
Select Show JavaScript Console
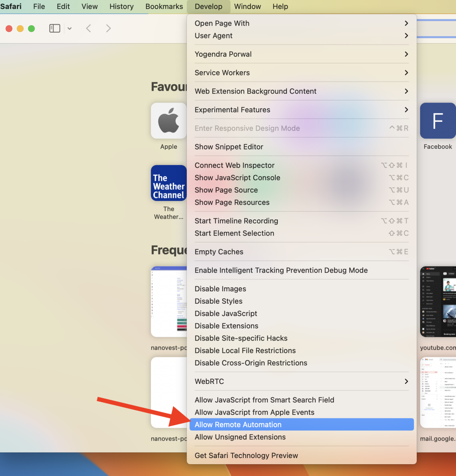point(237,178)
